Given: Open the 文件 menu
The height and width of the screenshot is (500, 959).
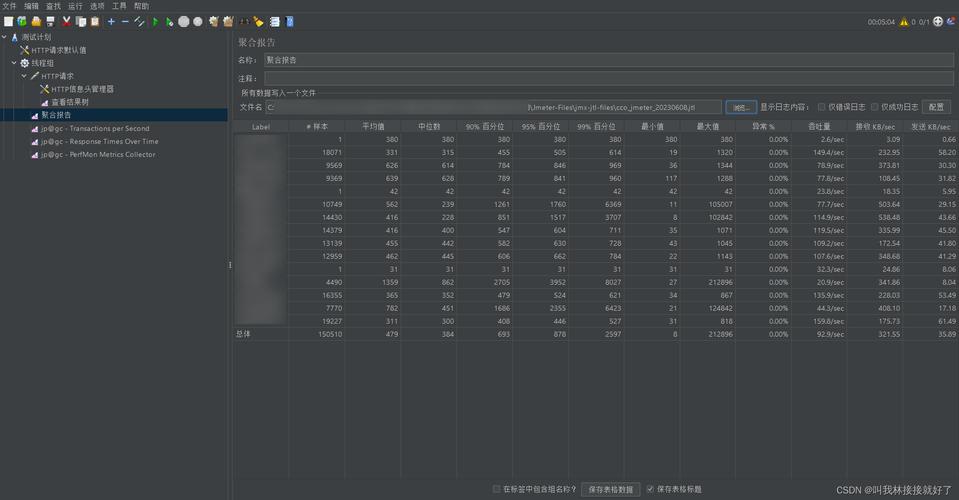Looking at the screenshot, I should point(9,6).
